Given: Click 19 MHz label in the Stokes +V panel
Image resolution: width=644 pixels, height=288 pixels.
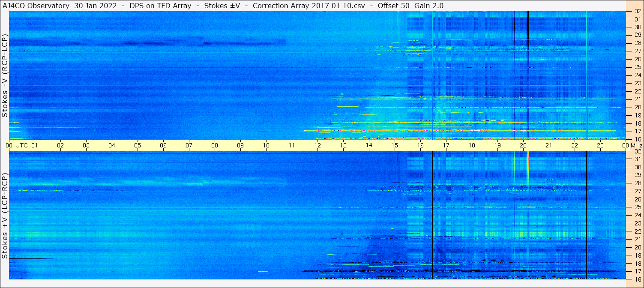Looking at the screenshot, I should (x=637, y=255).
